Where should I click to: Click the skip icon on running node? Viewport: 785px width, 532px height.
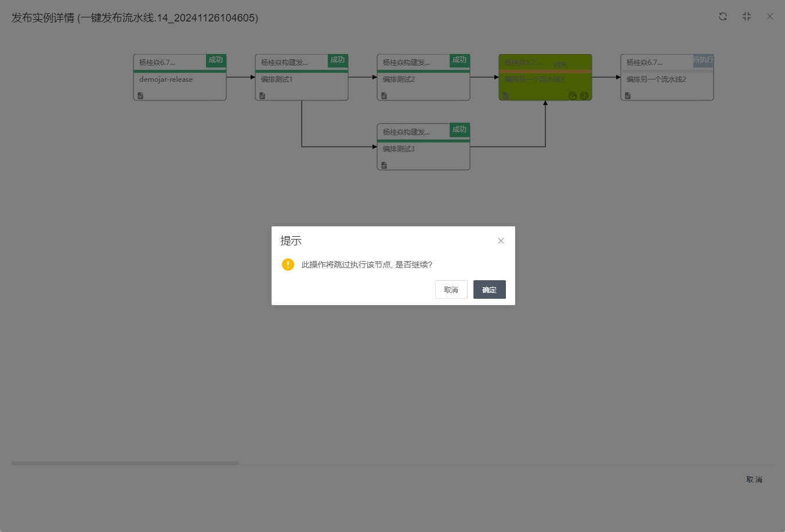click(x=573, y=96)
